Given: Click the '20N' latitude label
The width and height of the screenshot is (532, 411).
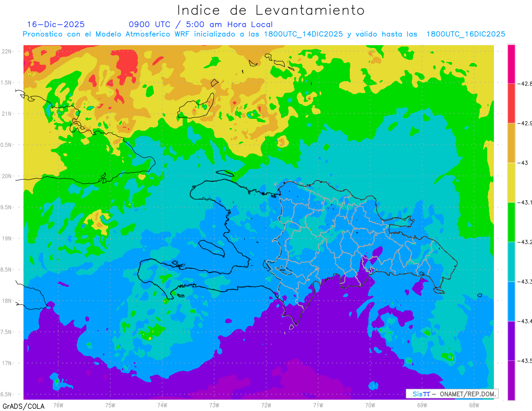Looking at the screenshot, I should [8, 176].
